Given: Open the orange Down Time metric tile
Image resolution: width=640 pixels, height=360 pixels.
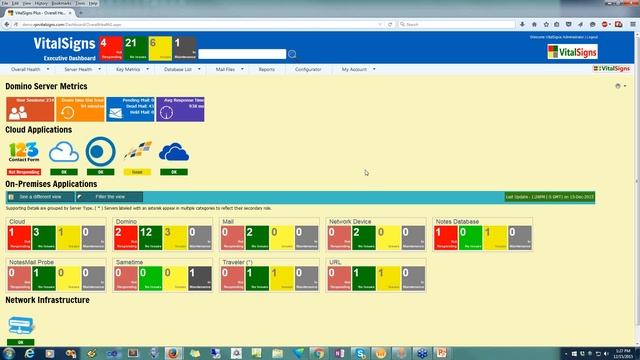Looking at the screenshot, I should 80,109.
